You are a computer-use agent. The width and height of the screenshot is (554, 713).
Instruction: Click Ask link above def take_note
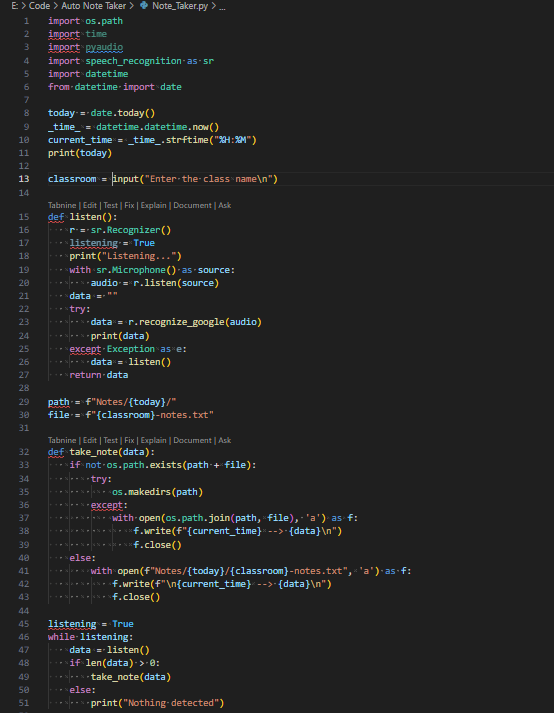(x=225, y=440)
